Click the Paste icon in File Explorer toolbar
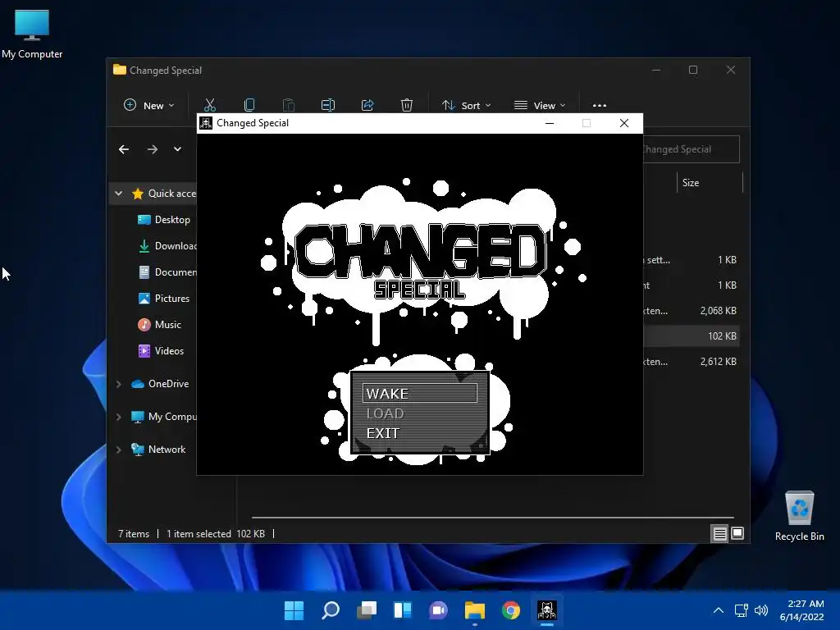 pyautogui.click(x=288, y=105)
